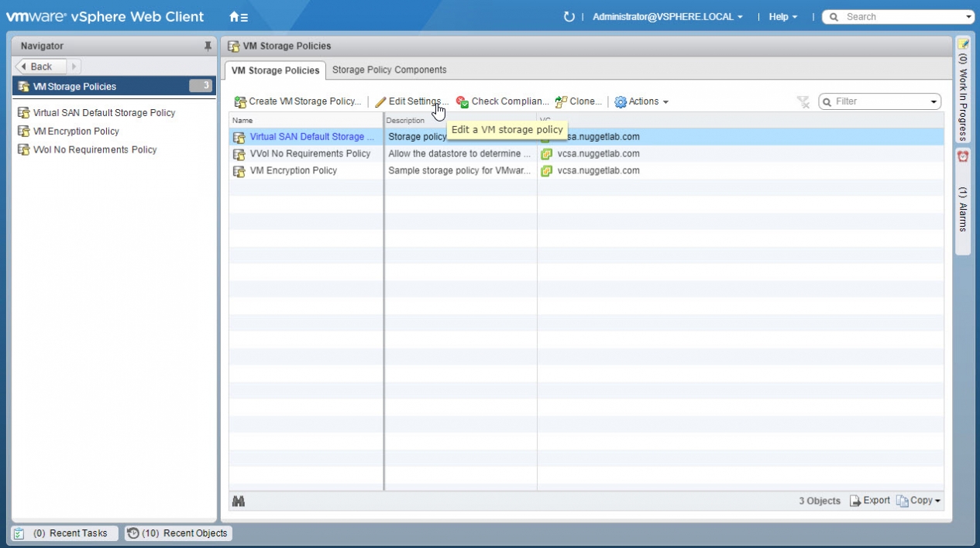Click the binoculars find icon
980x548 pixels.
239,502
